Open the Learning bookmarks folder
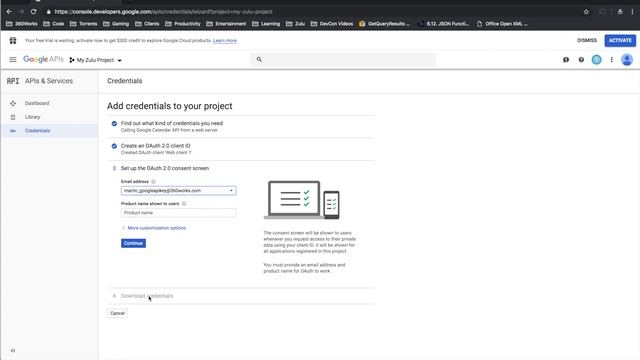 click(x=266, y=24)
